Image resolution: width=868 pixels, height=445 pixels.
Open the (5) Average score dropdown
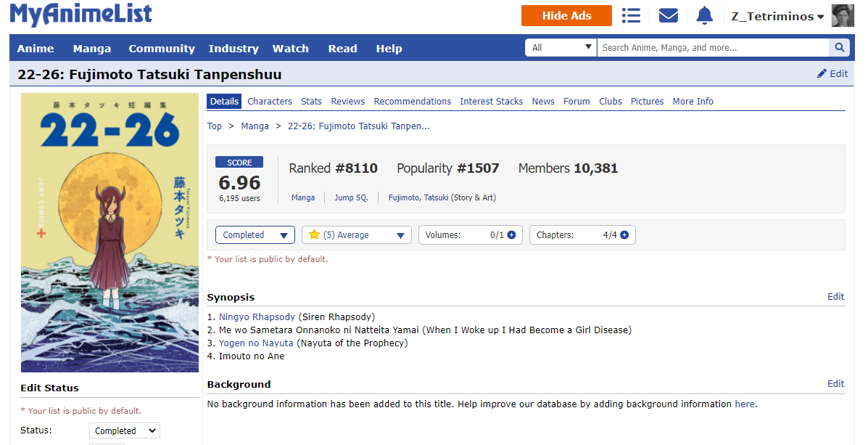pyautogui.click(x=357, y=235)
